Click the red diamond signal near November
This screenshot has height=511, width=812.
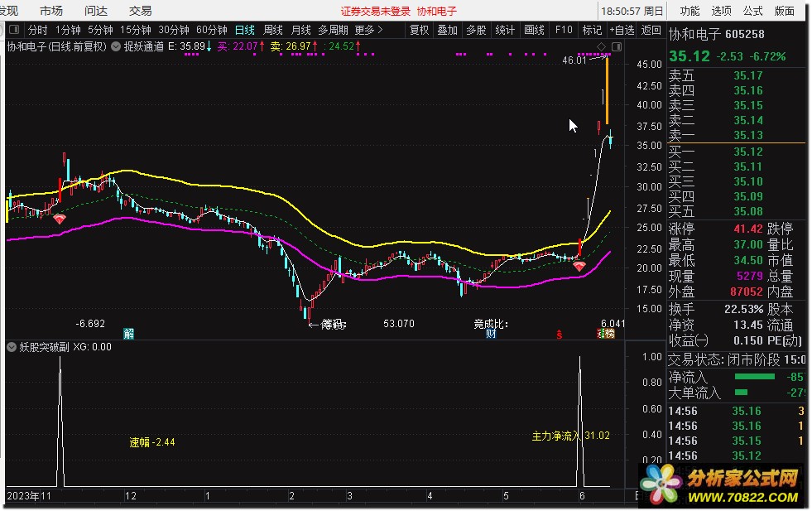pos(60,219)
